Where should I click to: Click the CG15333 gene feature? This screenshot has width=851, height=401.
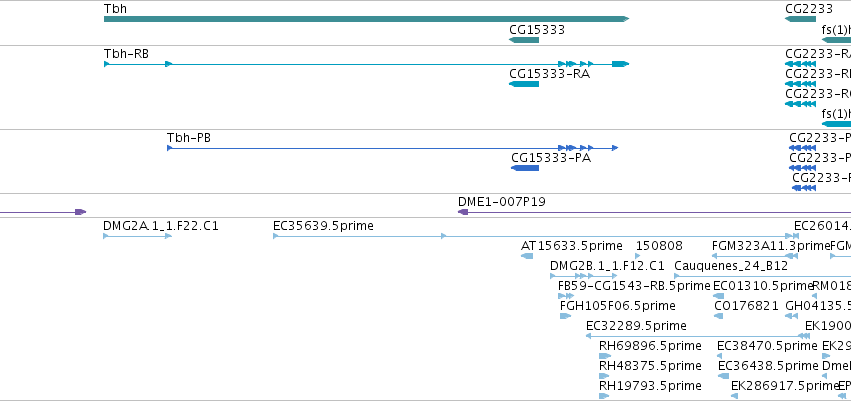[524, 40]
